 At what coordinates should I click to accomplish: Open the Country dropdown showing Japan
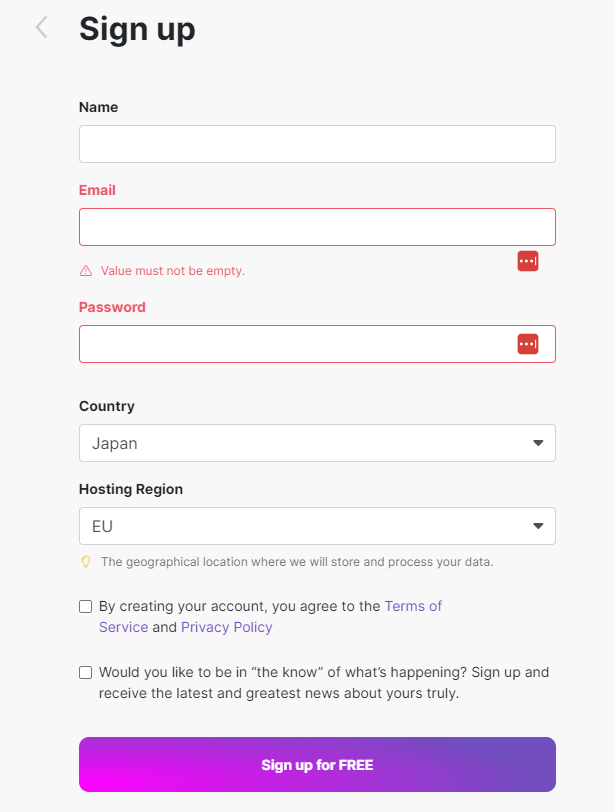pos(300,443)
